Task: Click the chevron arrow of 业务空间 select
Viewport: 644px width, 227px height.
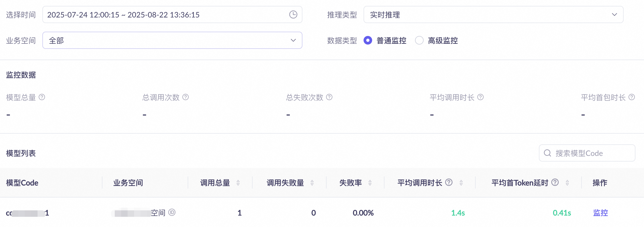Action: click(293, 40)
